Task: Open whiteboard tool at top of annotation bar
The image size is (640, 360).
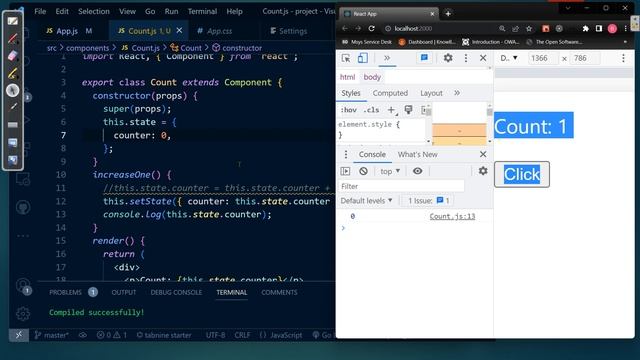Action: tap(13, 21)
